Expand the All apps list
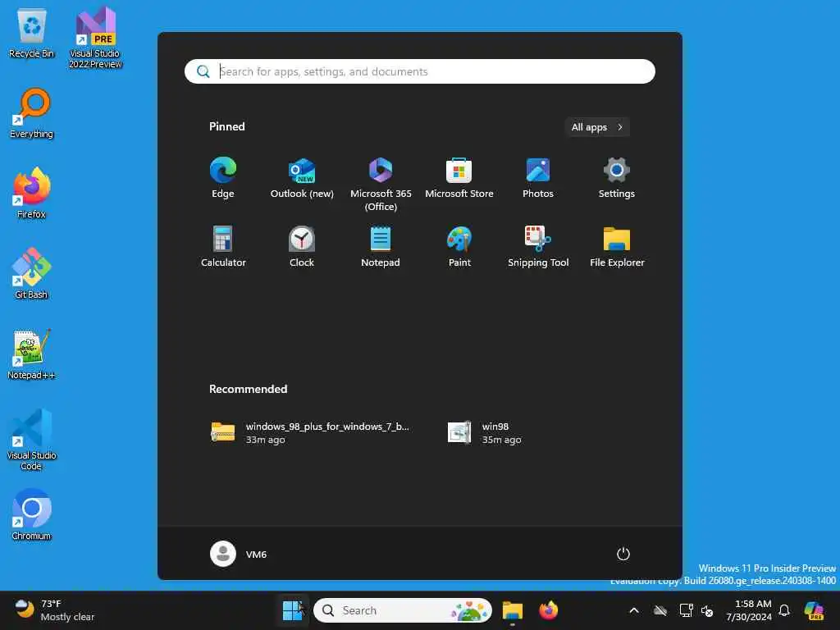 click(x=597, y=127)
